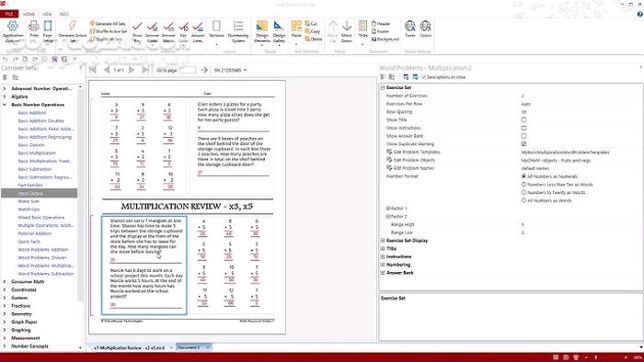Screen dimensions: 644x362
Task: Toggle the Show Instructions checkbox
Action: (523, 128)
